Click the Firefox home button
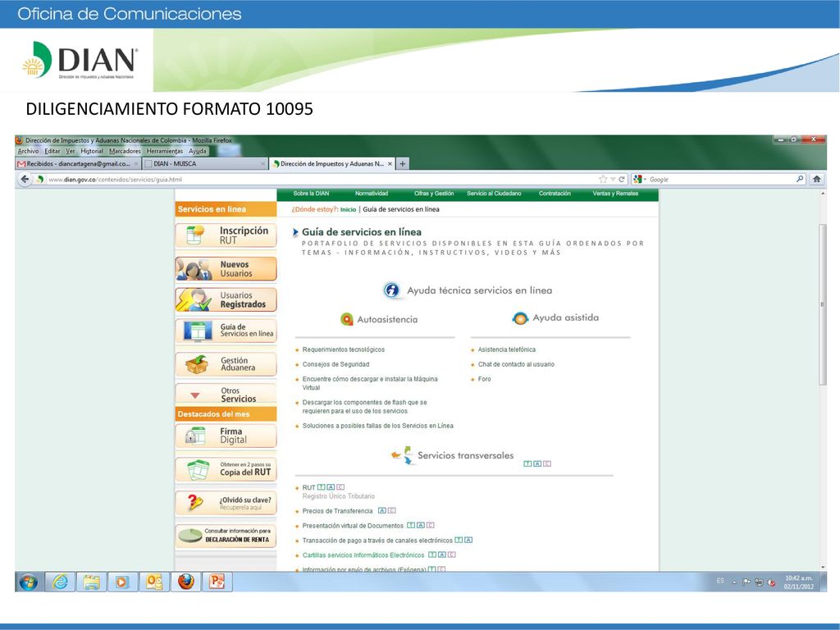This screenshot has width=840, height=630. pos(816,179)
